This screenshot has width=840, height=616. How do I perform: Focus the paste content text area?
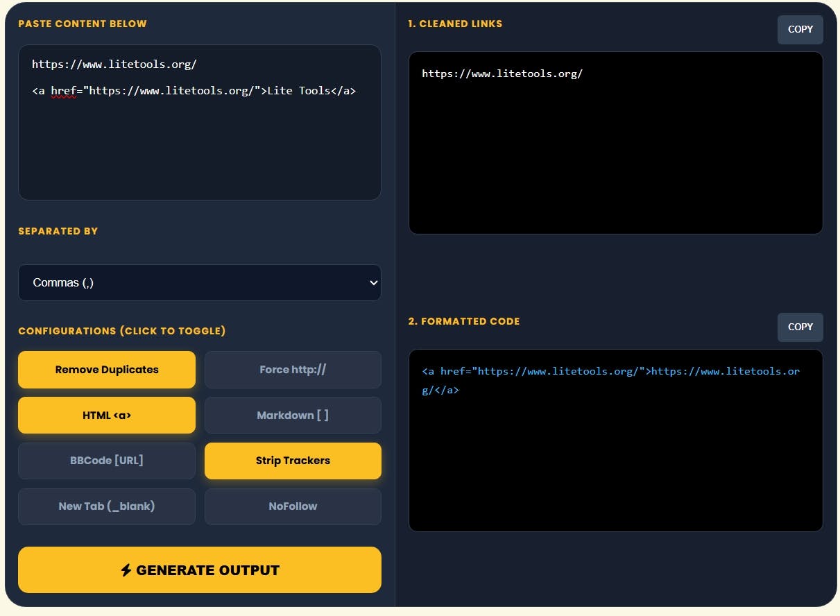[x=200, y=123]
